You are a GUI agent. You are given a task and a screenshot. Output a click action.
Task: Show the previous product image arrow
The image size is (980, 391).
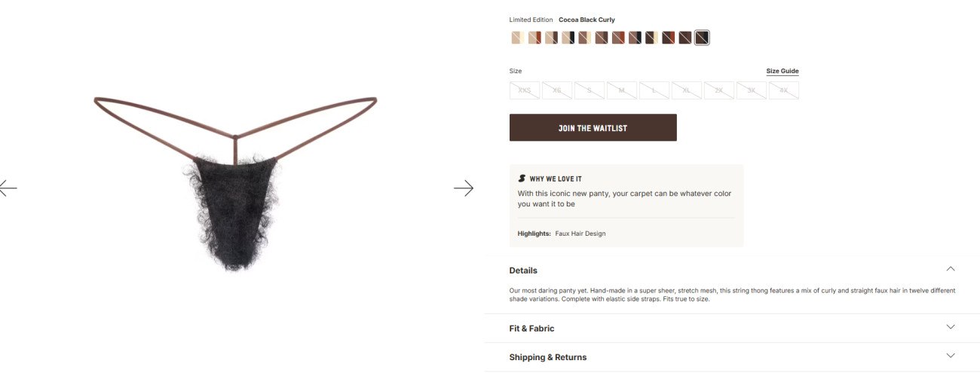coord(8,188)
